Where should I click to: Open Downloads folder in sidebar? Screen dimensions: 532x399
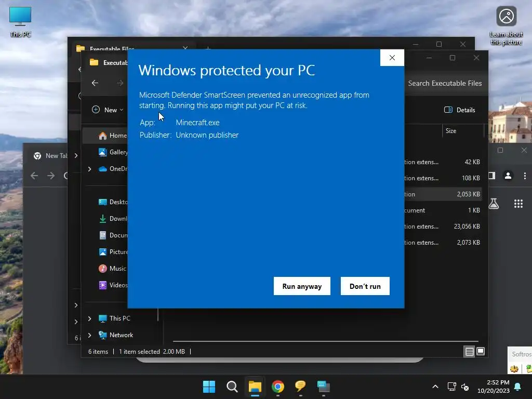tap(113, 219)
